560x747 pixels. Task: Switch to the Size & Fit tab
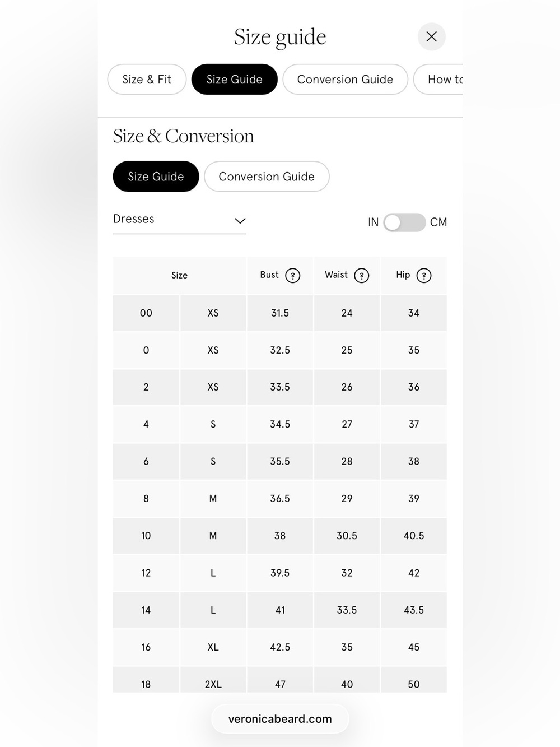(x=147, y=80)
